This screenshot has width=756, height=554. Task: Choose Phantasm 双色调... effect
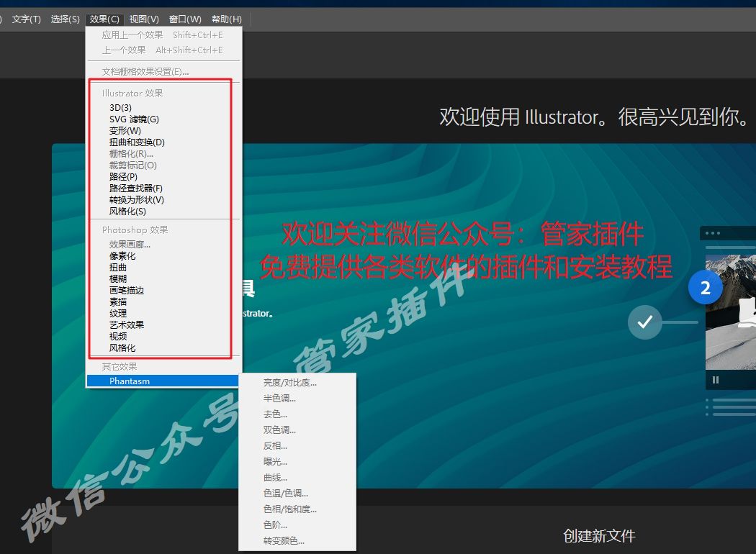[297, 430]
